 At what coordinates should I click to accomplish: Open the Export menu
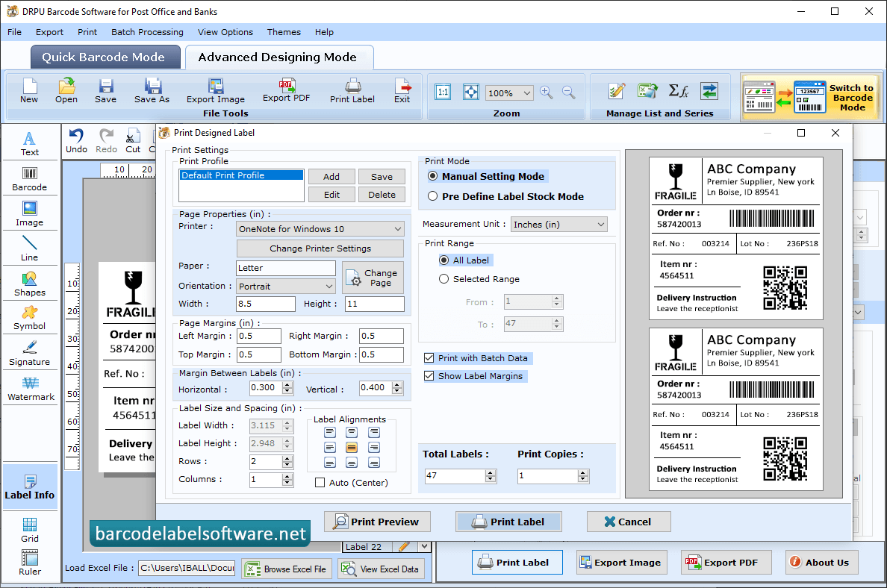pyautogui.click(x=50, y=32)
